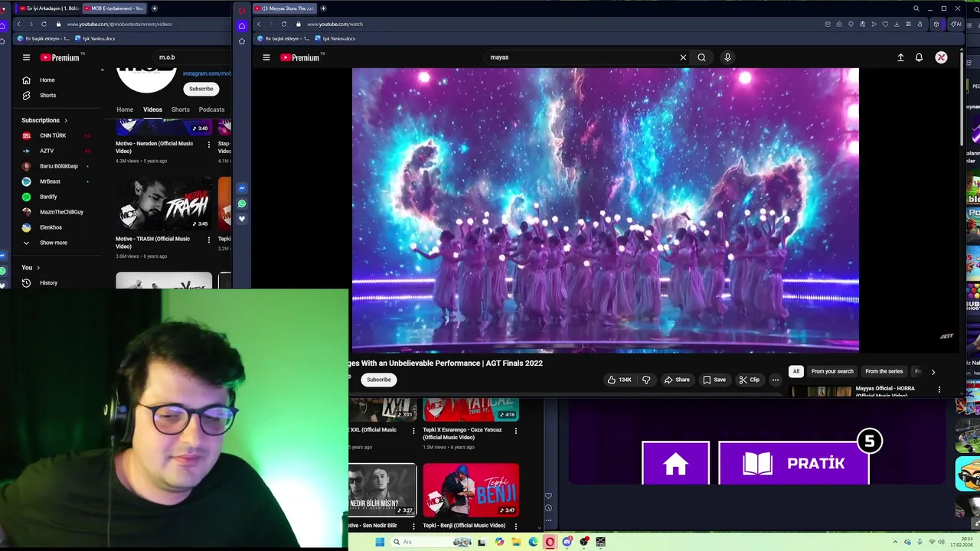Viewport: 980px width, 551px height.
Task: Subscribe to the m.o.b channel
Action: (201, 89)
